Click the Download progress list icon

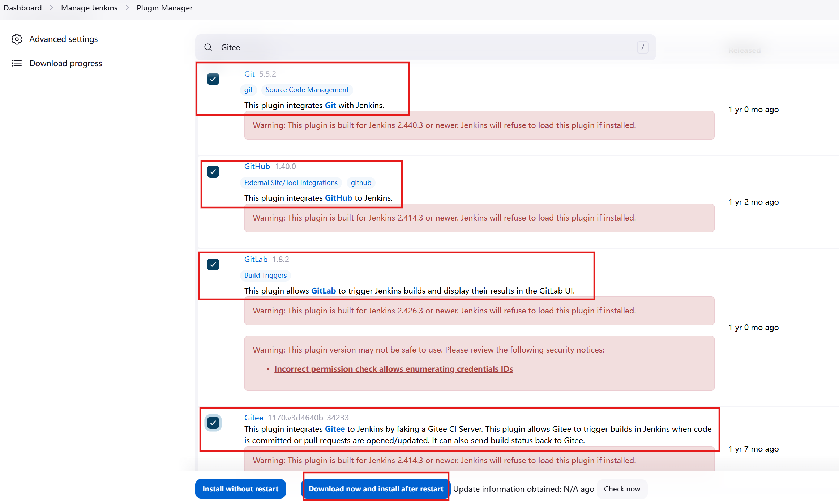pos(17,63)
